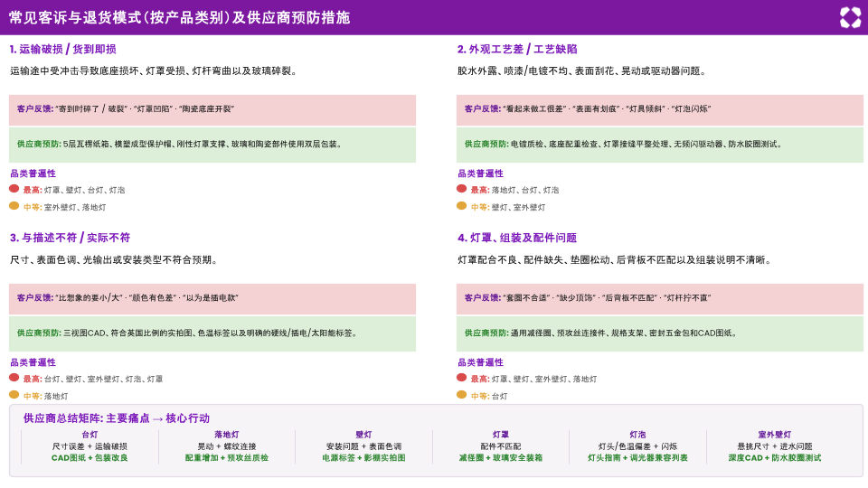Image resolution: width=868 pixels, height=488 pixels.
Task: Click green 供应商预防 box about 通用减径圈
Action: 660,333
